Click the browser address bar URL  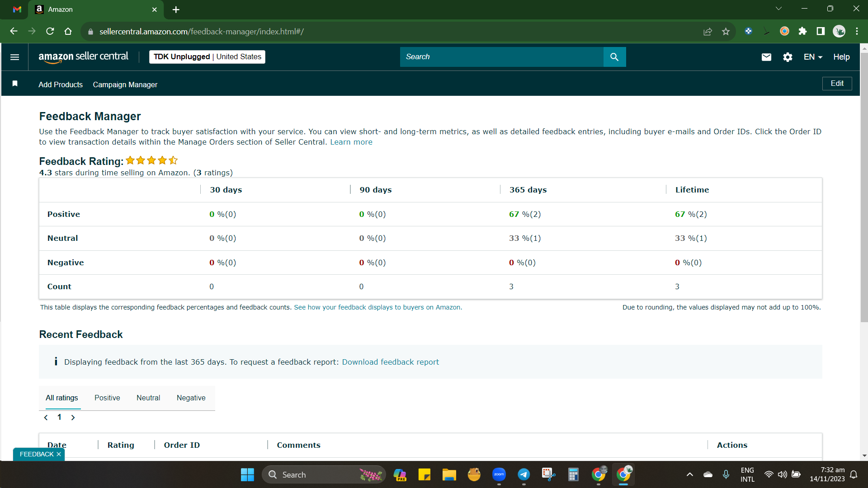coord(202,32)
